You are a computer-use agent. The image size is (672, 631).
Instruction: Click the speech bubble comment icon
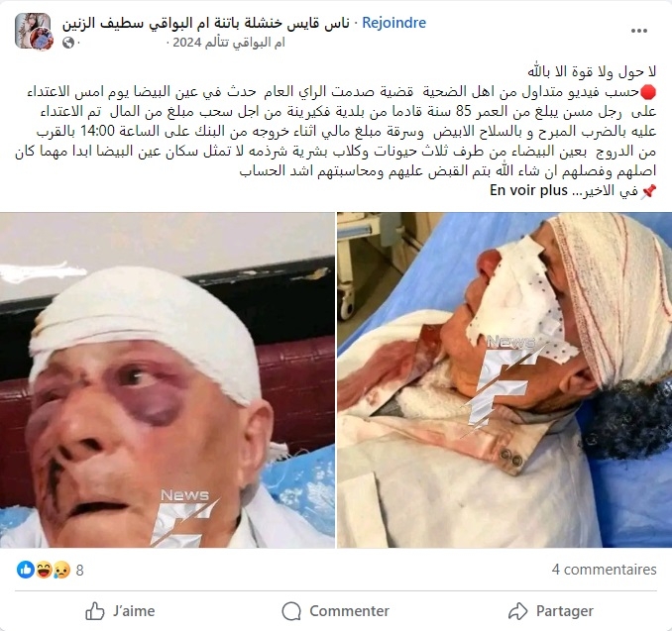pyautogui.click(x=291, y=611)
